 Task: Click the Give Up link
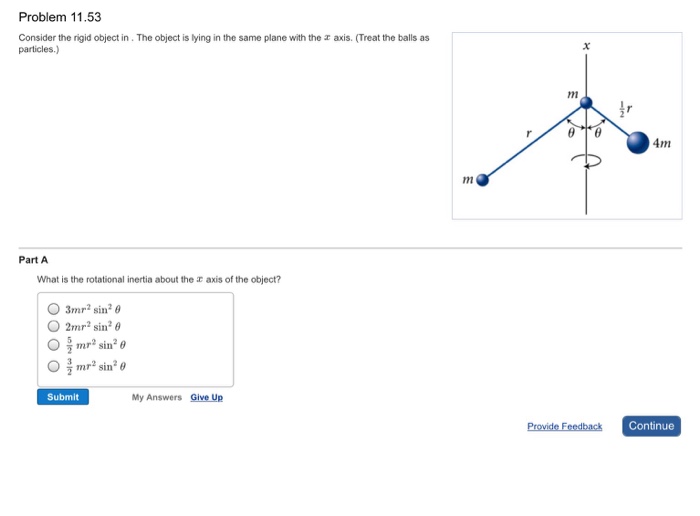(207, 397)
